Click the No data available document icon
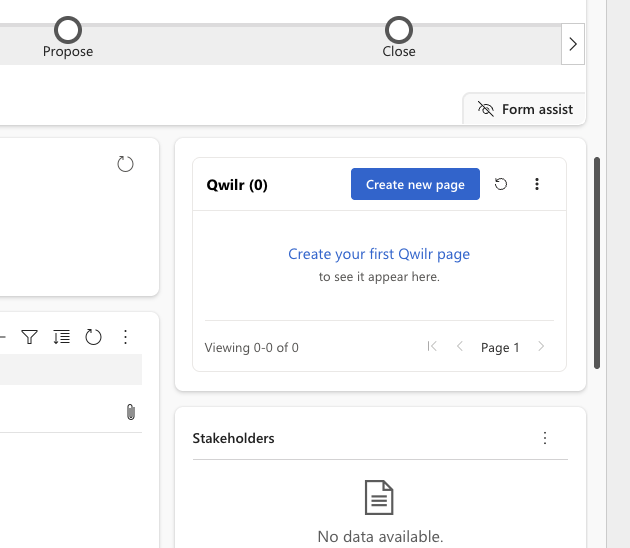 click(379, 497)
